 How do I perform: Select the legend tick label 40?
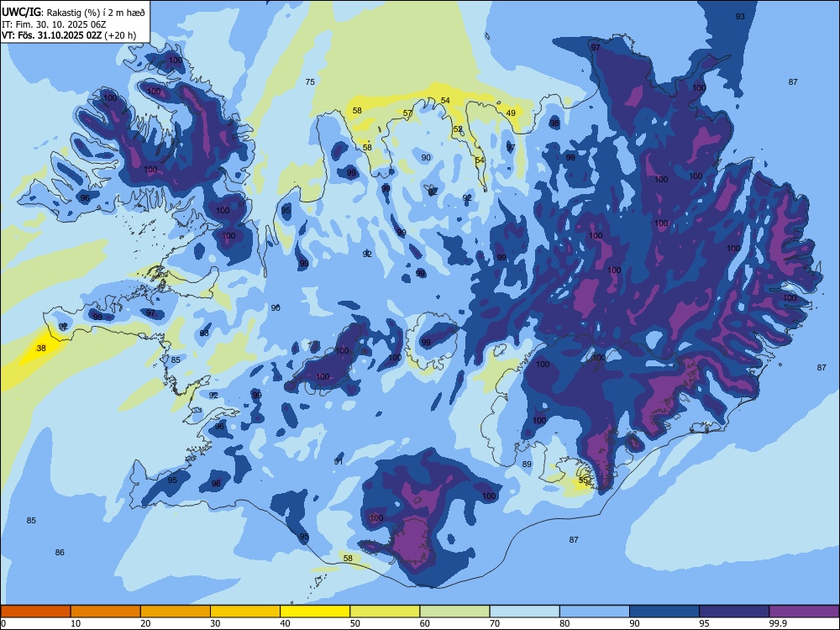tap(285, 623)
